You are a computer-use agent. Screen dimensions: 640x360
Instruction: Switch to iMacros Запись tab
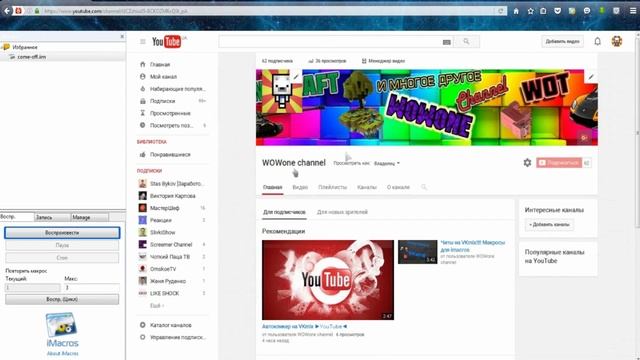tap(52, 217)
